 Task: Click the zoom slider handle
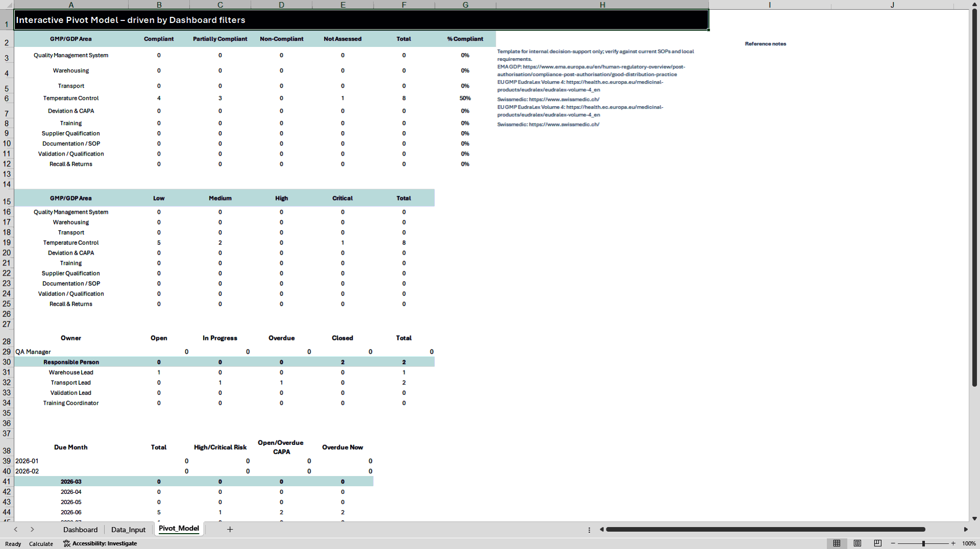tap(923, 543)
